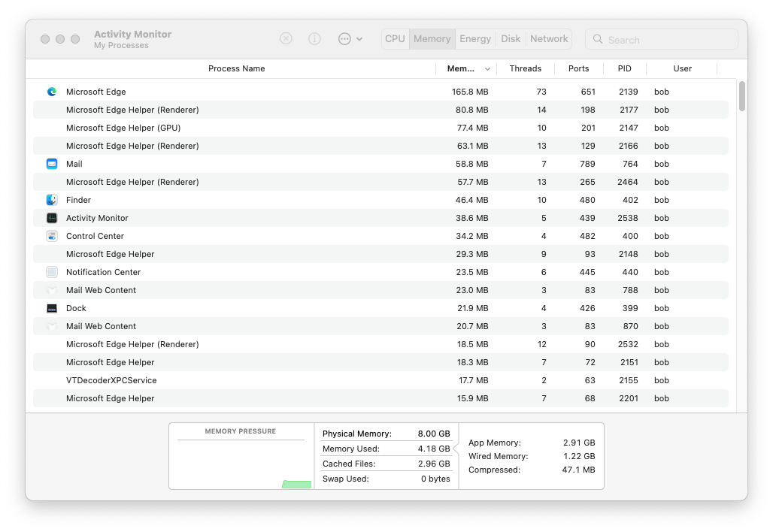Select Mail Web Content with PID 788
773x532 pixels.
pyautogui.click(x=380, y=290)
